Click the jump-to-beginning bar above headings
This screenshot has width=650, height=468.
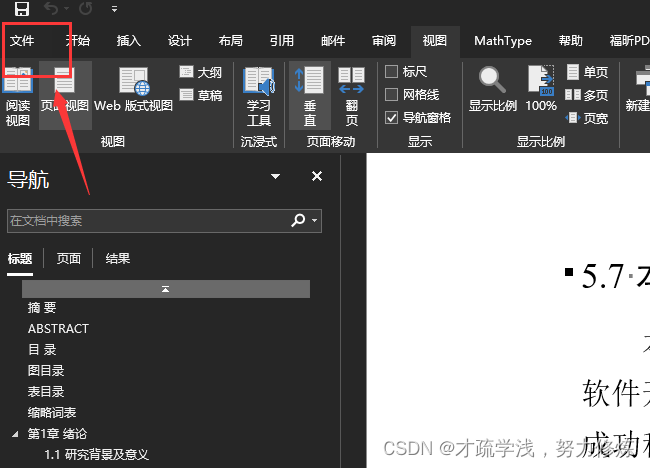click(x=166, y=289)
